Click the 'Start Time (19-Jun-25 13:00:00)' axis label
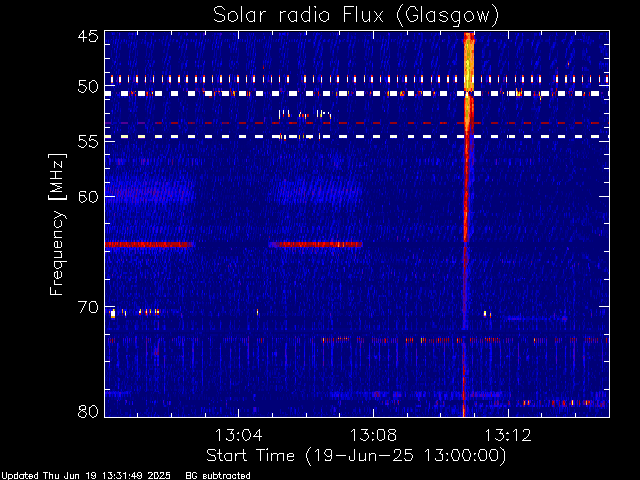 pos(356,456)
